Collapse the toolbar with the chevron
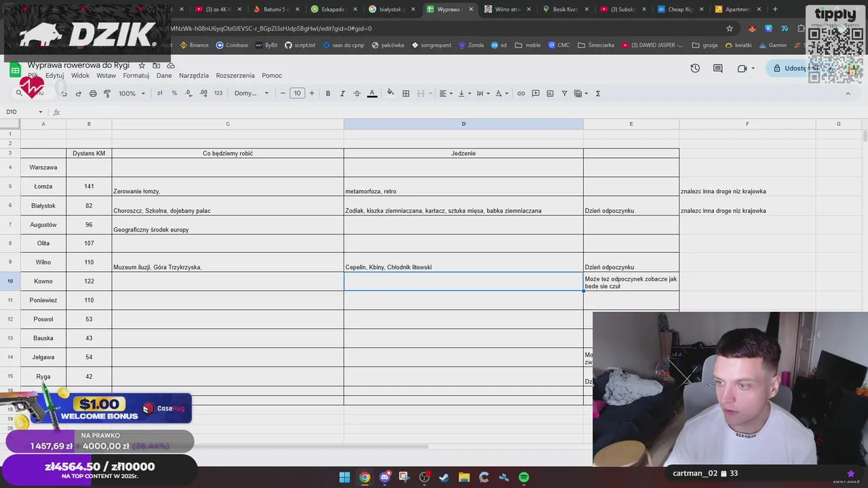 (848, 94)
